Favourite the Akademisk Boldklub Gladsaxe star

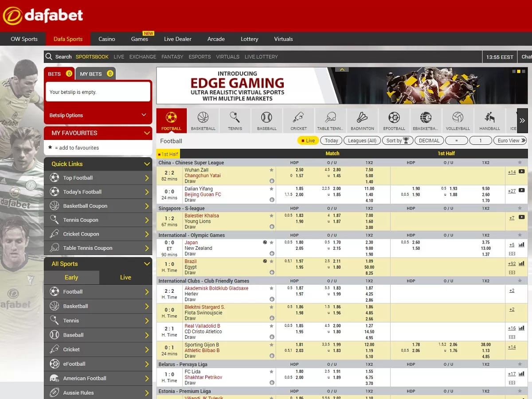[272, 288]
